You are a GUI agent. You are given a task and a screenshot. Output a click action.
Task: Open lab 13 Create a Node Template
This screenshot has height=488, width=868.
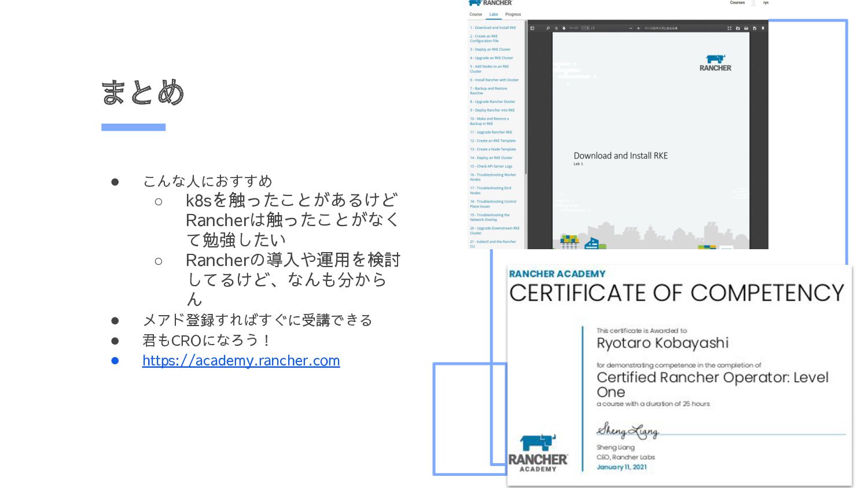point(493,149)
